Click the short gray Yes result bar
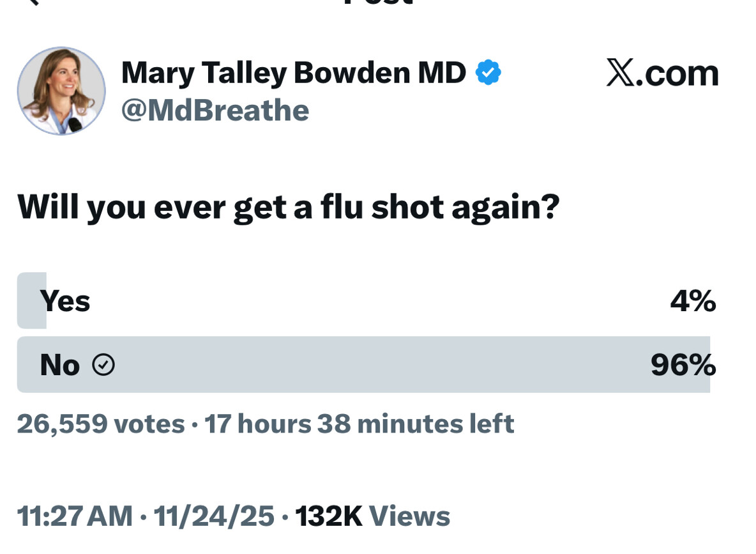The image size is (756, 554). [x=31, y=300]
